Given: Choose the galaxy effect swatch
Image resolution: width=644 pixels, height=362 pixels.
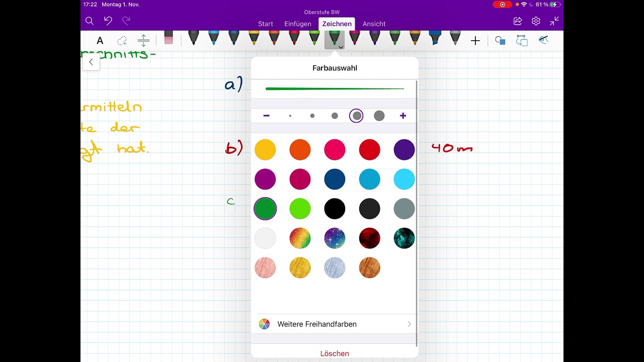Looking at the screenshot, I should pos(335,238).
